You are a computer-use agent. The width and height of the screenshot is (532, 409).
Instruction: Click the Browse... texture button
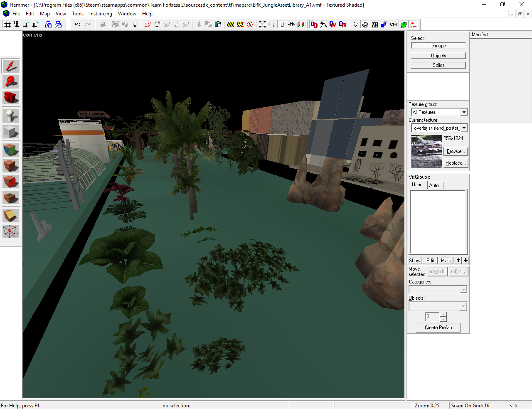[x=456, y=151]
